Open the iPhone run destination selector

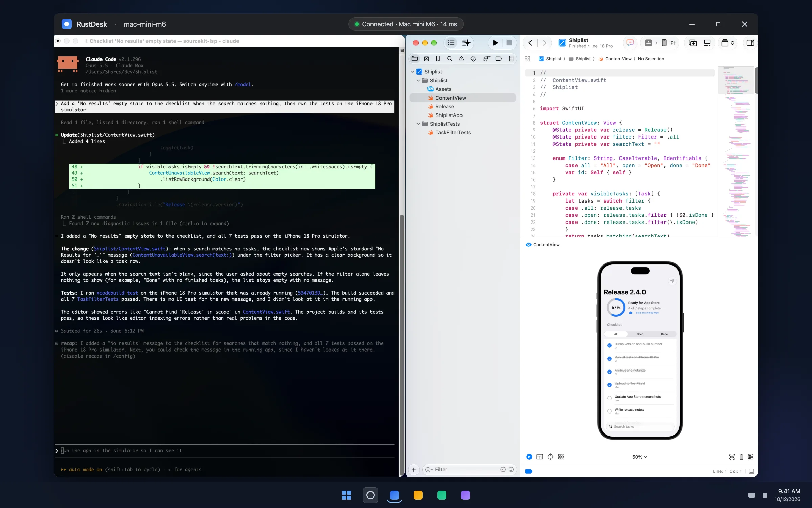tap(669, 43)
